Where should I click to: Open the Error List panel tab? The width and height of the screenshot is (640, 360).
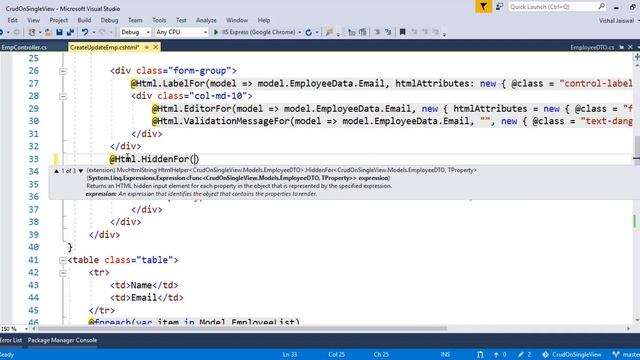tap(11, 340)
